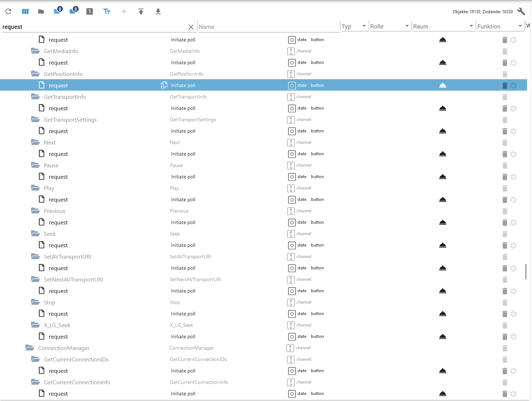
Task: Open the Typ filter dropdown
Action: click(354, 26)
